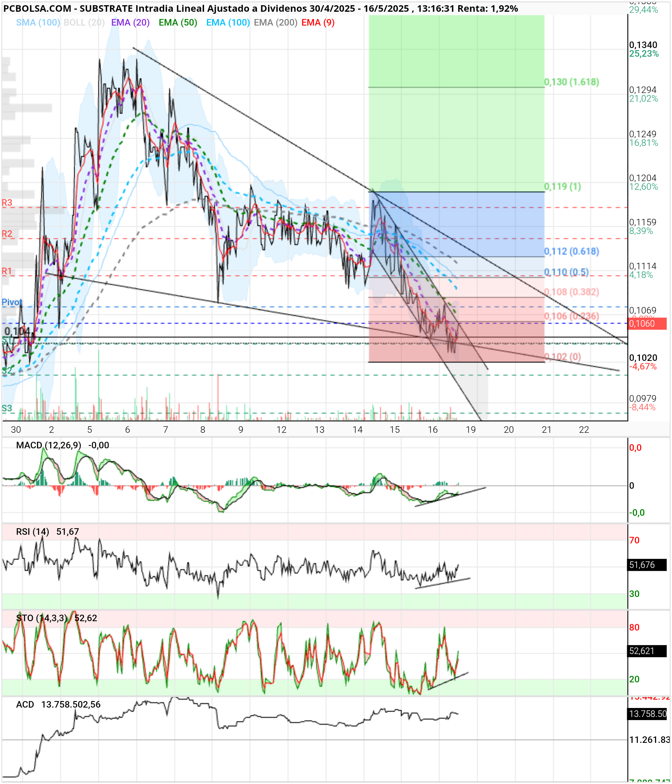This screenshot has height=784, width=672.
Task: Click the 0,1294 price axis value
Action: coord(643,90)
